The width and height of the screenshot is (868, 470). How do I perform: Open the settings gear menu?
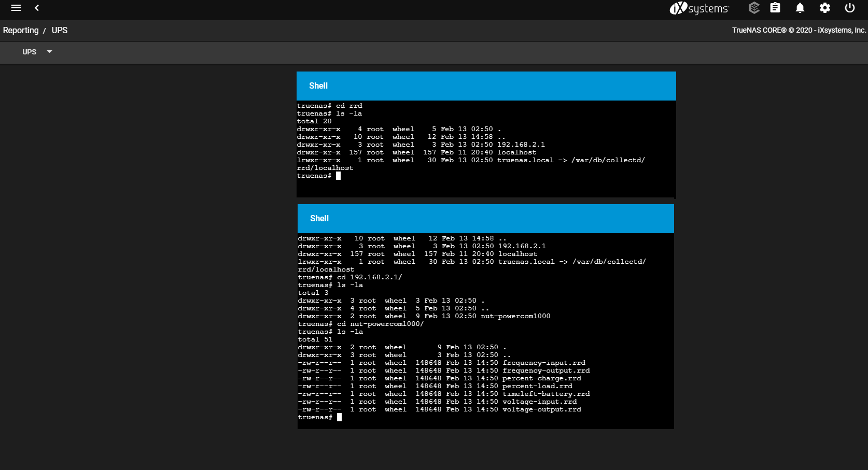[825, 8]
